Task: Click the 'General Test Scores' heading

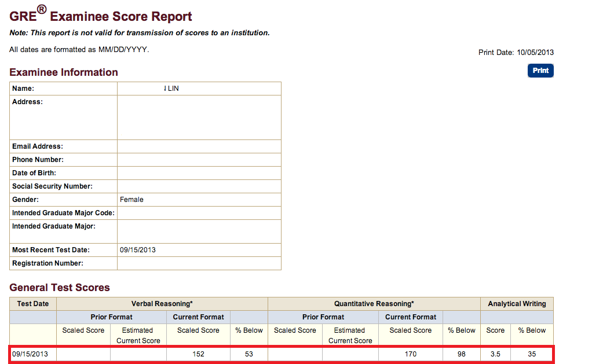Action: 60,288
